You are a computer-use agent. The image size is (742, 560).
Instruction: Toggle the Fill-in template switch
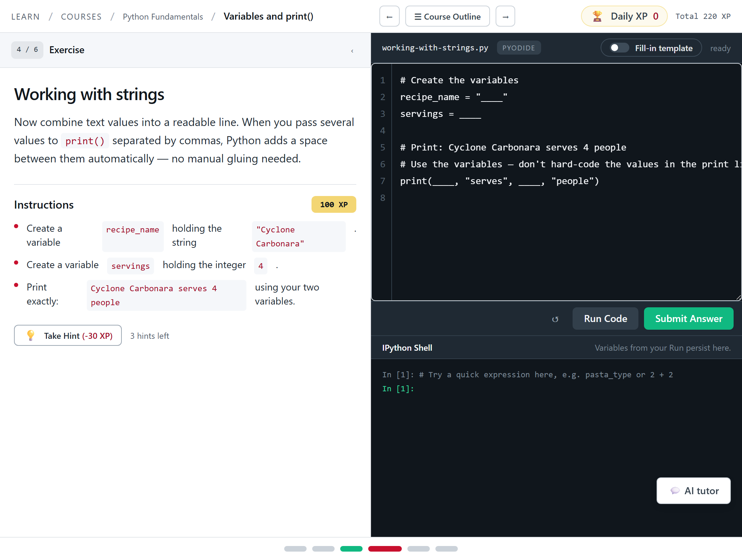[x=619, y=48]
